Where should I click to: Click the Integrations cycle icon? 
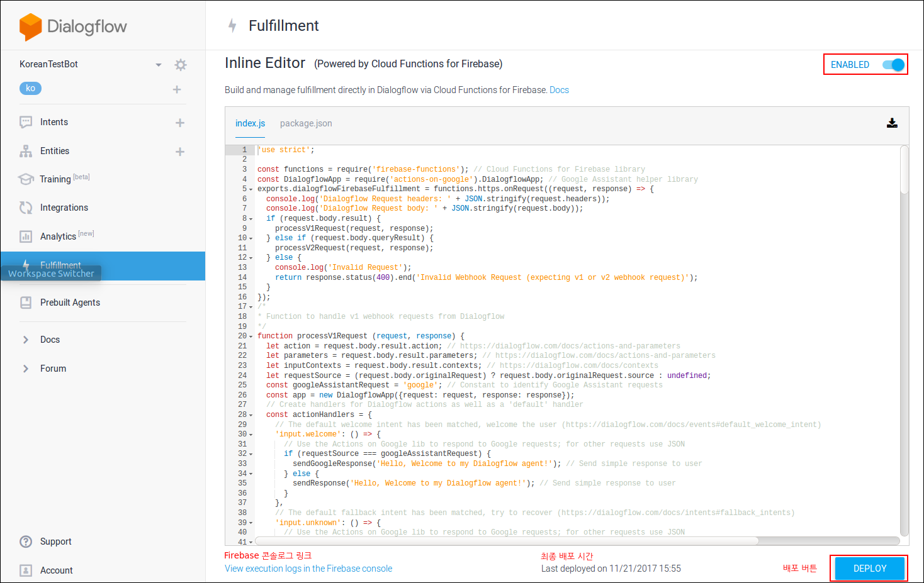pos(26,208)
